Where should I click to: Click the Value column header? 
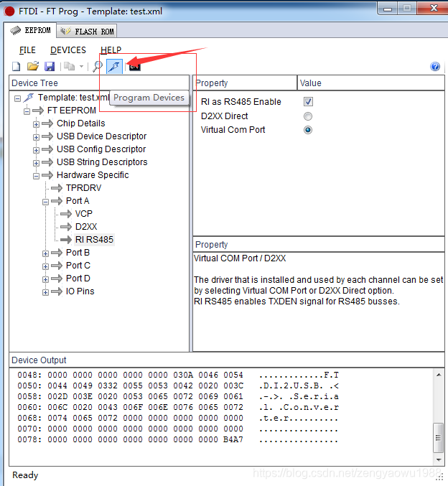[x=371, y=83]
